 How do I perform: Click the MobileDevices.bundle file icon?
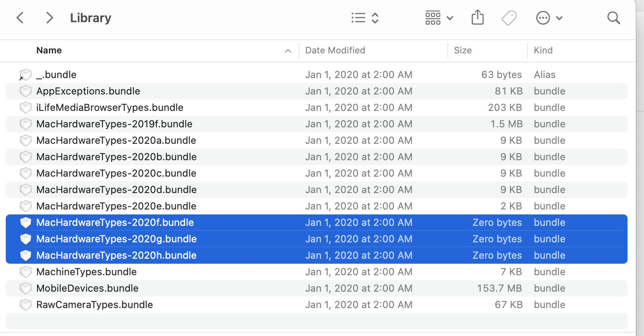point(25,288)
